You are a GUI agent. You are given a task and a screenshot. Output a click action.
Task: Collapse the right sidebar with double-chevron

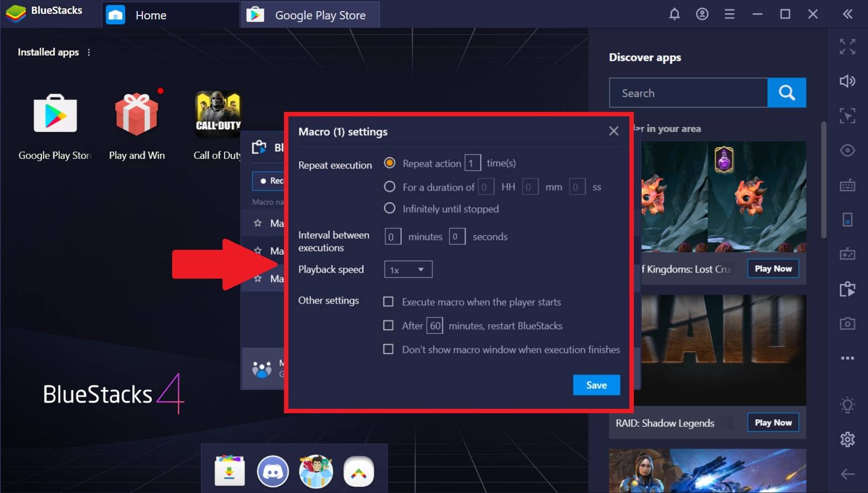(x=848, y=14)
